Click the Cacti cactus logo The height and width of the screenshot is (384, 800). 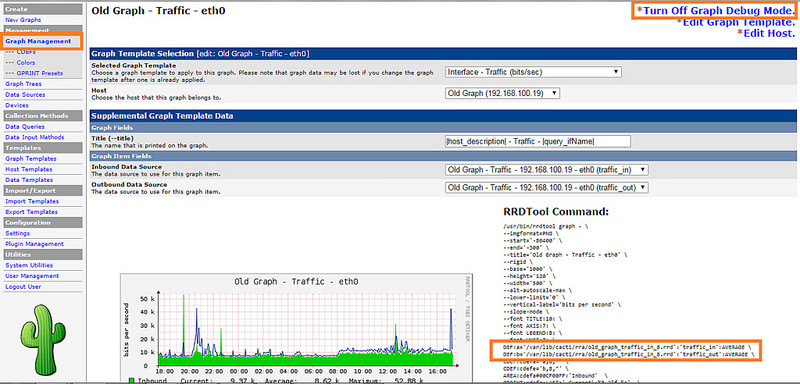coord(42,341)
